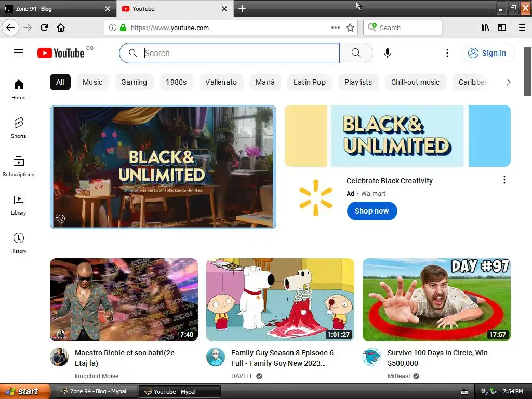Click the YouTube logo
This screenshot has height=399, width=532.
click(61, 53)
